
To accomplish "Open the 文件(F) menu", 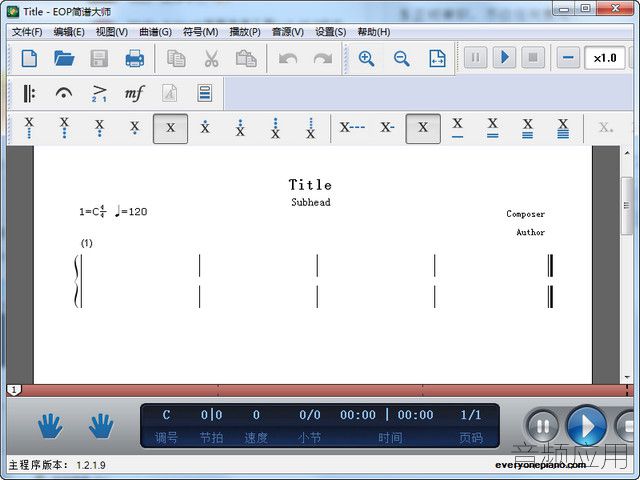I will pos(27,32).
